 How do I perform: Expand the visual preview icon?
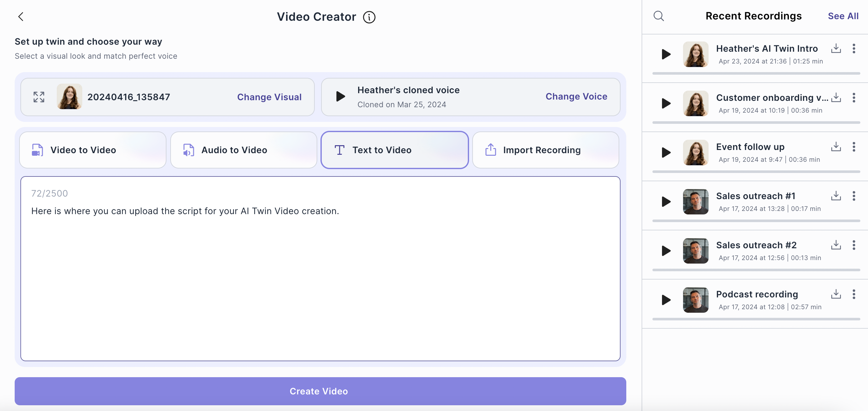click(x=39, y=97)
